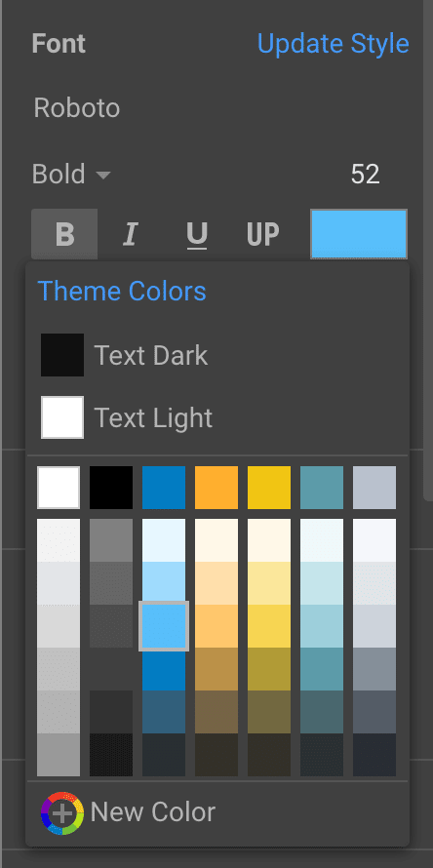
Task: Pick the base blue top row swatch
Action: 164,487
